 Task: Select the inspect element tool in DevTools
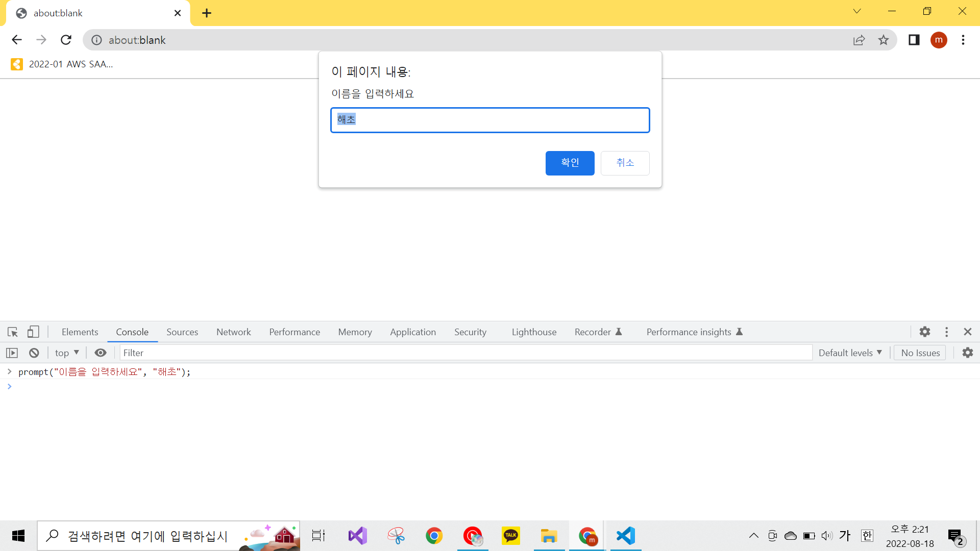pos(12,332)
